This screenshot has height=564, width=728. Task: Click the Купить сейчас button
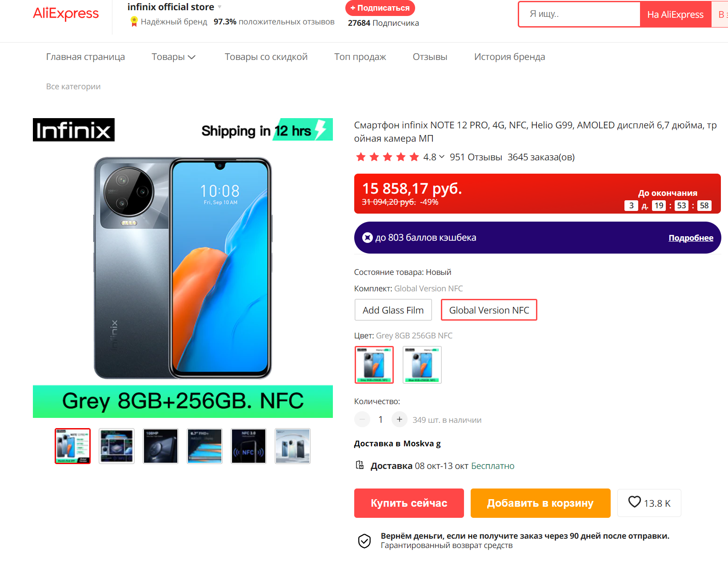pos(409,503)
